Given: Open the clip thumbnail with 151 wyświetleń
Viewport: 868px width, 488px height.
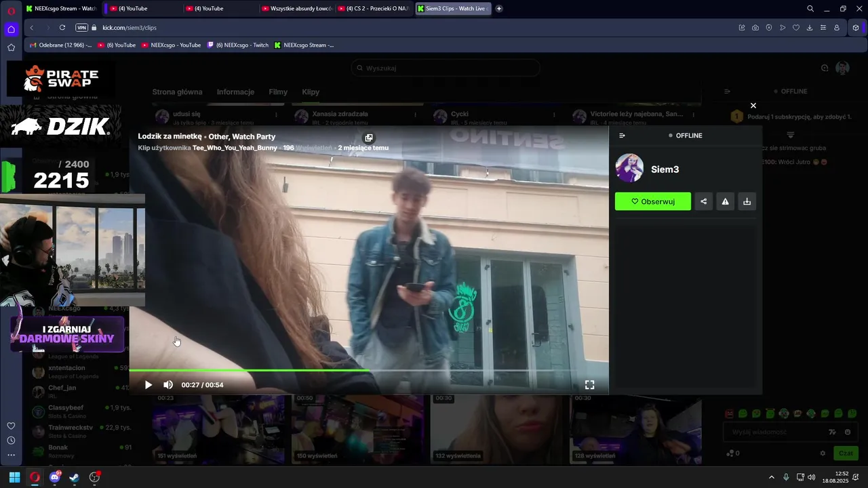Looking at the screenshot, I should [x=218, y=428].
